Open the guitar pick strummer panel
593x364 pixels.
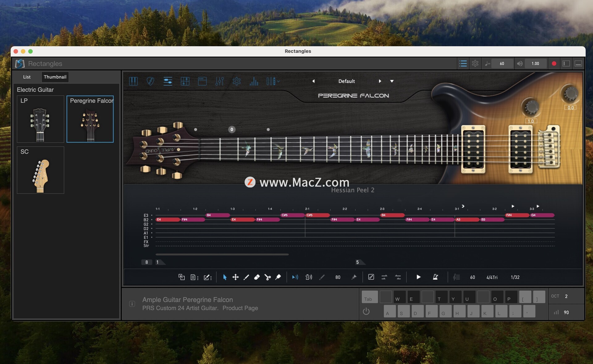tap(150, 81)
